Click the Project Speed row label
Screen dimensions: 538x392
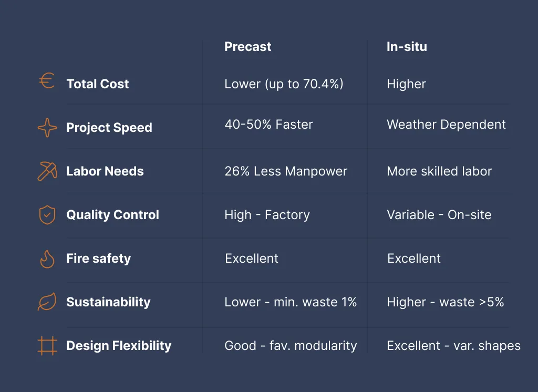pyautogui.click(x=109, y=128)
